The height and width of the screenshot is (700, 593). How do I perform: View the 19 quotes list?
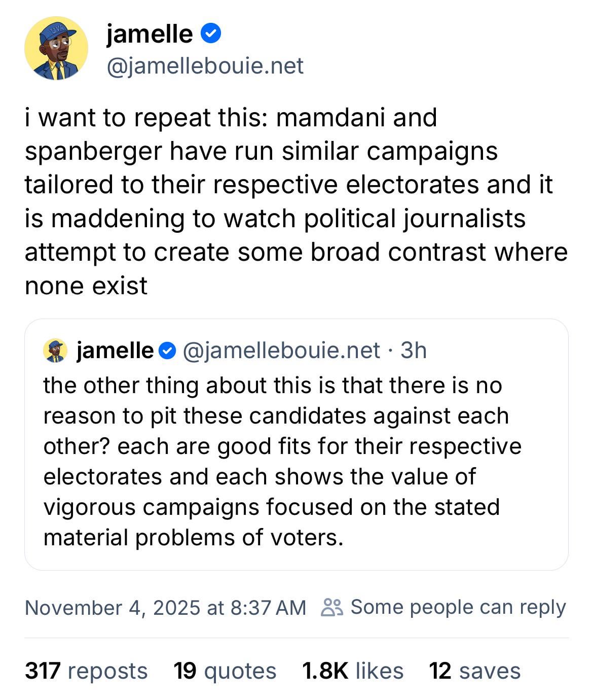click(225, 671)
